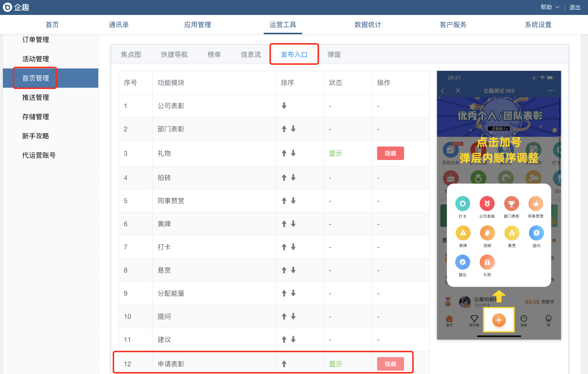Viewport: 588px width, 374px height.
Task: Click the down arrow for 礼物 row
Action: [293, 153]
